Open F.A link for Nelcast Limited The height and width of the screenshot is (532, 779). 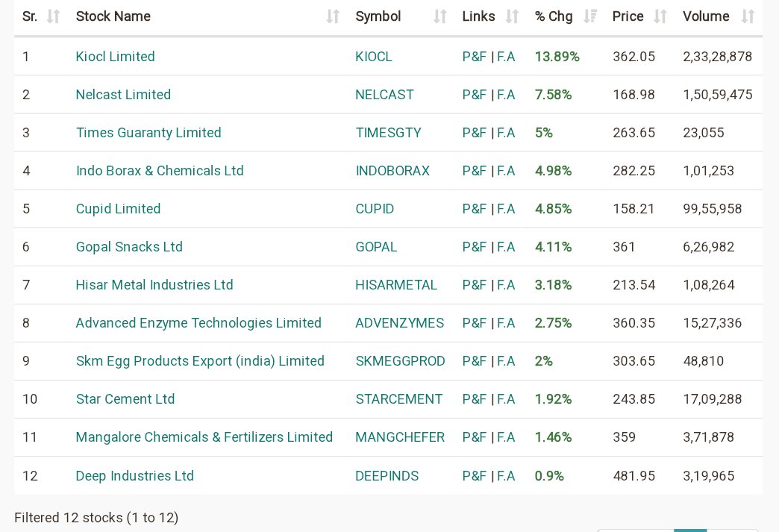point(506,94)
